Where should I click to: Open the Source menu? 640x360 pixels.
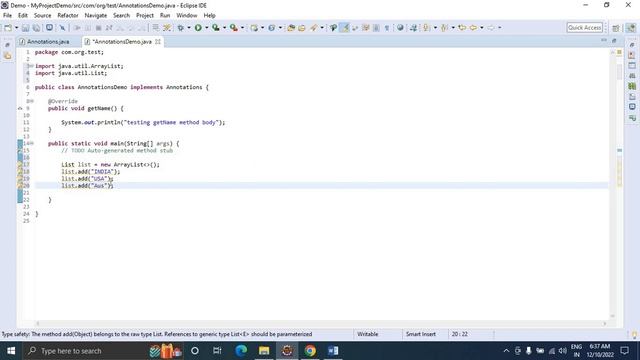pos(42,16)
